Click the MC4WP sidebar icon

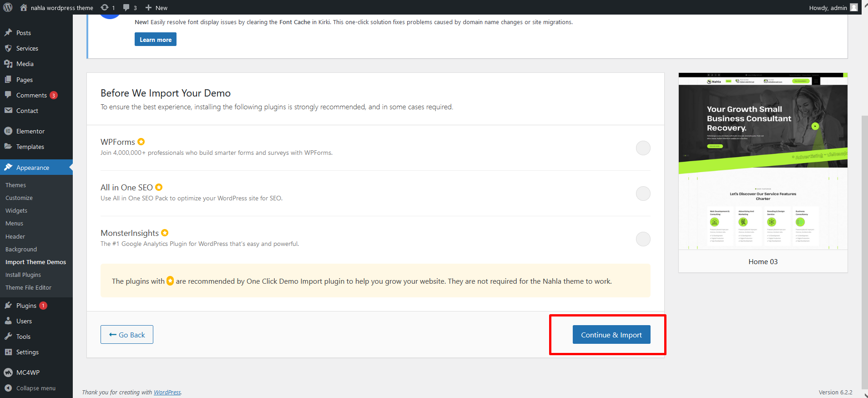coord(8,372)
